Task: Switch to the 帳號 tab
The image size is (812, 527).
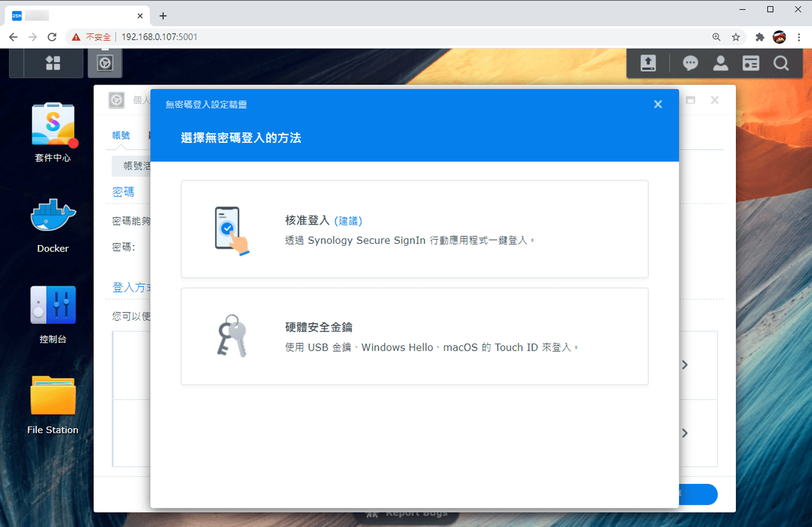Action: click(x=121, y=135)
